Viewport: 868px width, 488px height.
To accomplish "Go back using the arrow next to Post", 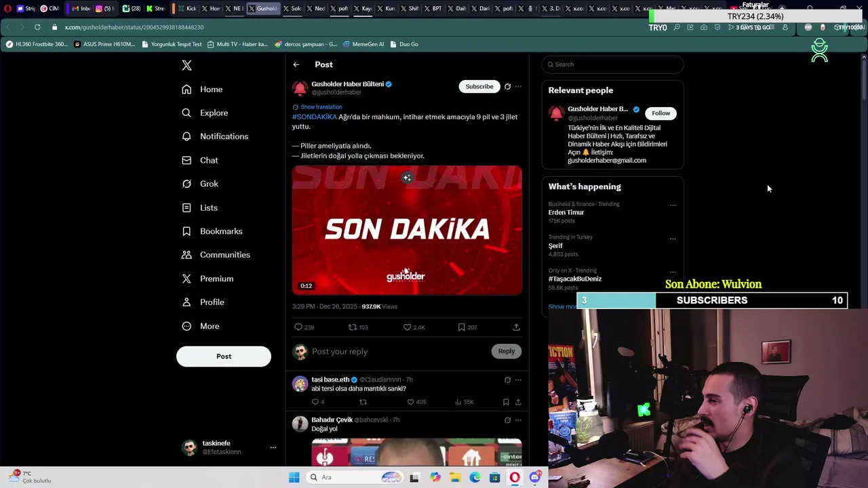I will pos(296,64).
